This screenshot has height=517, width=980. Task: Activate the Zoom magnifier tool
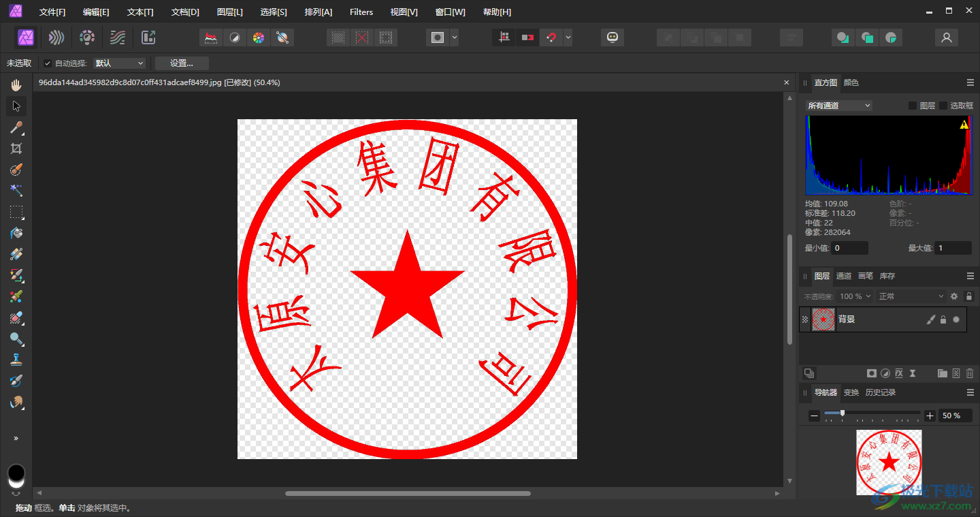[16, 339]
